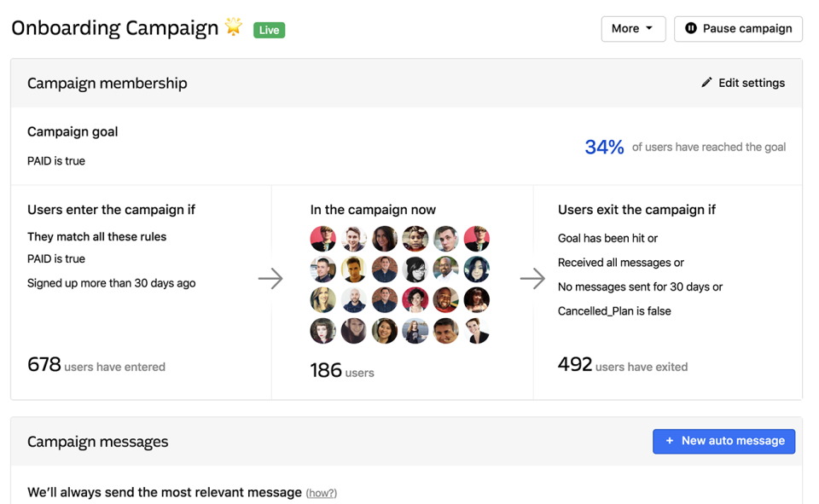819x504 pixels.
Task: Click the star emoji beside campaign title
Action: (234, 27)
